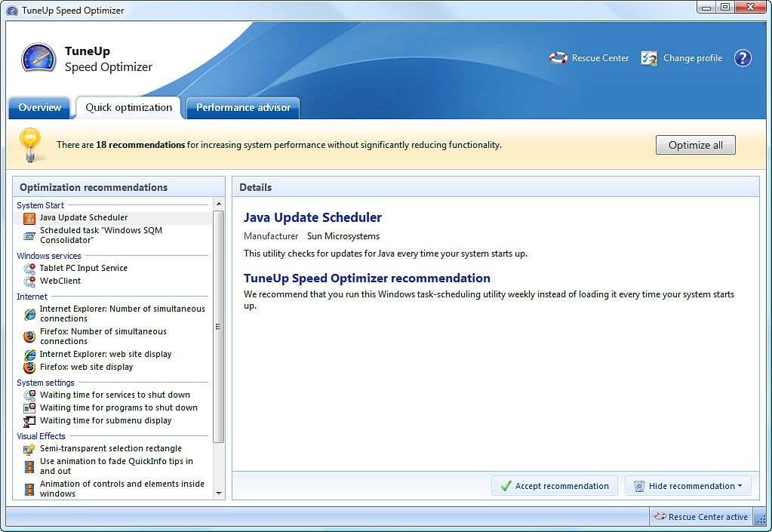
Task: Open help with the question mark icon
Action: 743,58
